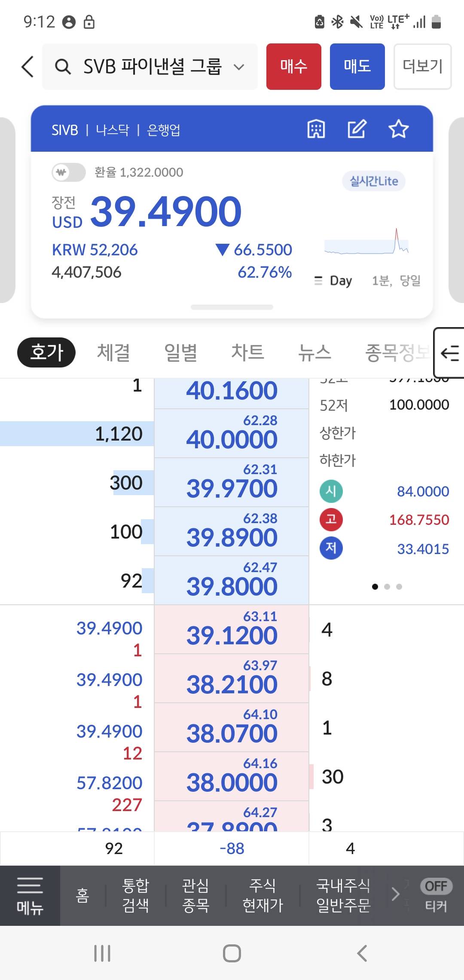Tap the search magnifier icon
Viewport: 464px width, 980px height.
[x=63, y=67]
